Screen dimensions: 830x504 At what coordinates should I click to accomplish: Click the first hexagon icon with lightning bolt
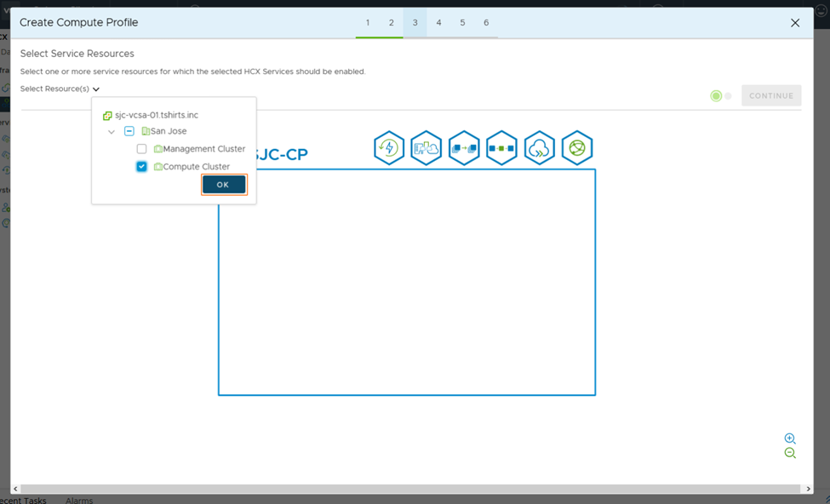pyautogui.click(x=389, y=148)
